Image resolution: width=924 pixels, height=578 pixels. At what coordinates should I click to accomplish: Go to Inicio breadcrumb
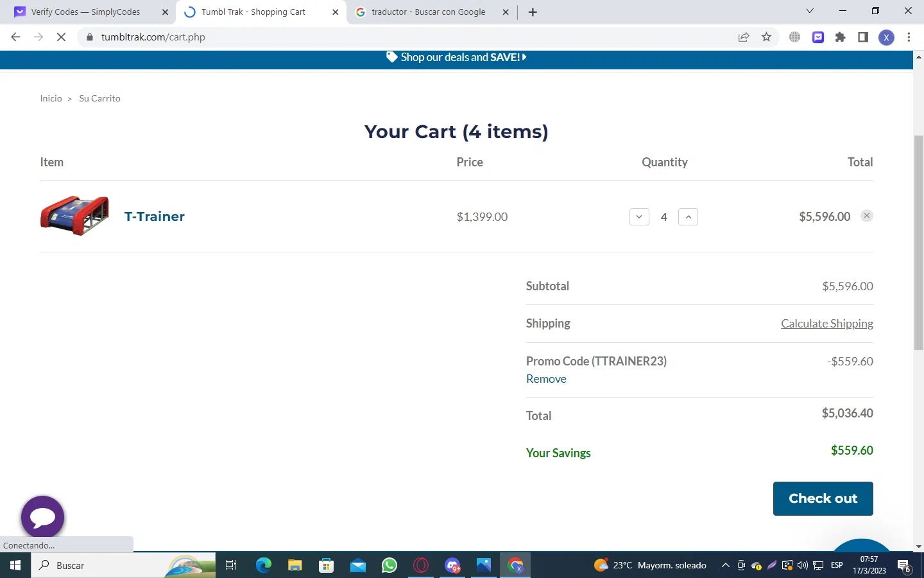pos(51,98)
